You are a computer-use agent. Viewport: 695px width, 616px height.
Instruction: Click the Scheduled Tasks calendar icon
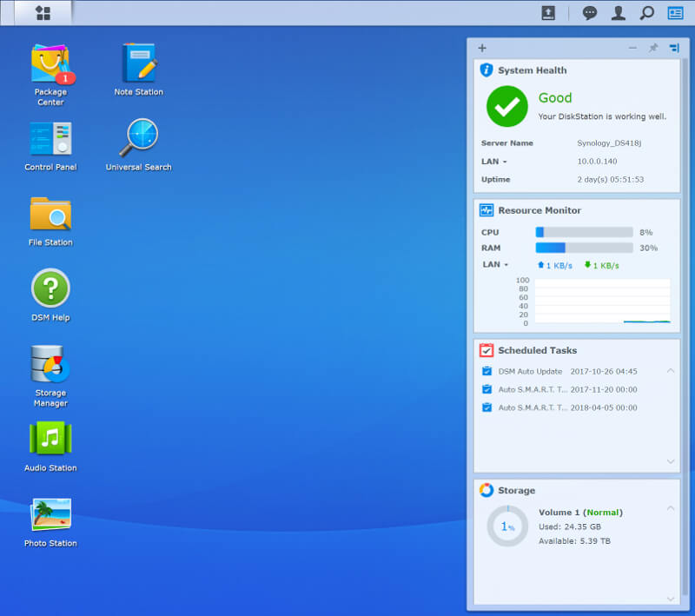click(486, 350)
